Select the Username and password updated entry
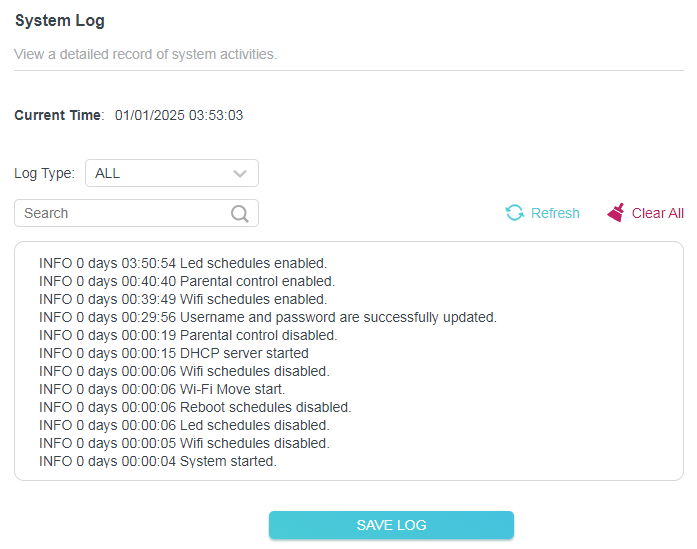This screenshot has height=549, width=697. (x=267, y=317)
